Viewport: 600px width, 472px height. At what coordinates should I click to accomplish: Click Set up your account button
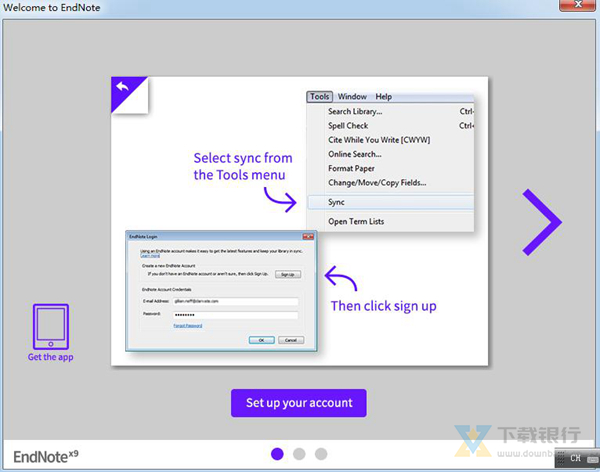[x=298, y=403]
